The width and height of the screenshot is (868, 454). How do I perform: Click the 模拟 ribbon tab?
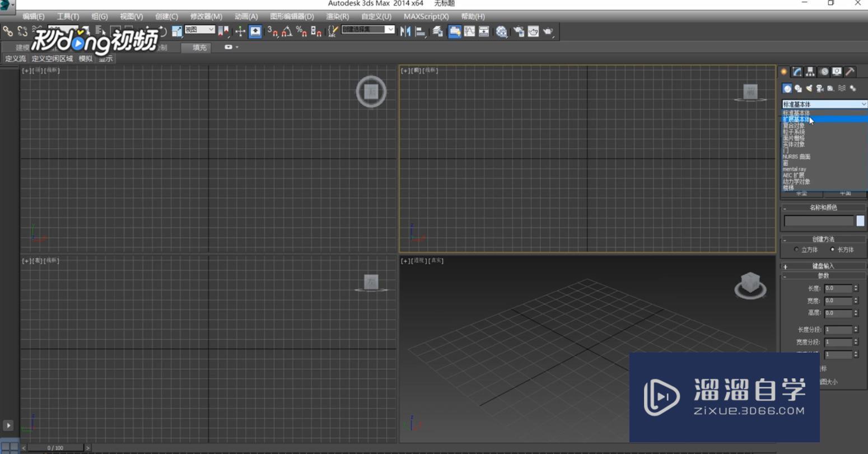(x=85, y=58)
